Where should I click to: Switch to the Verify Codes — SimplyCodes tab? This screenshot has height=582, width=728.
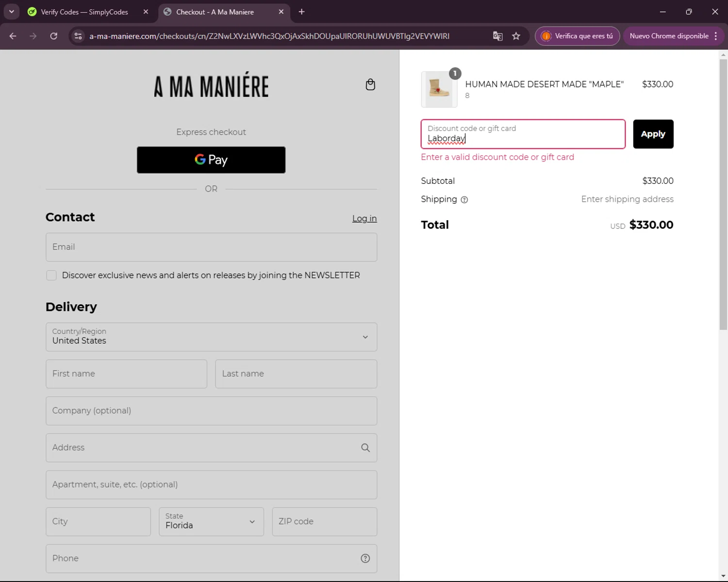click(x=84, y=12)
